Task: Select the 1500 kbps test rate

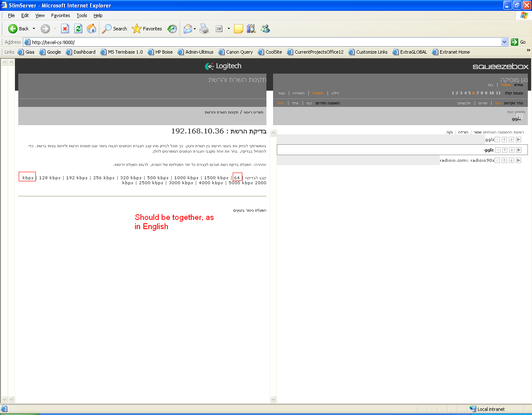Action: tap(216, 178)
